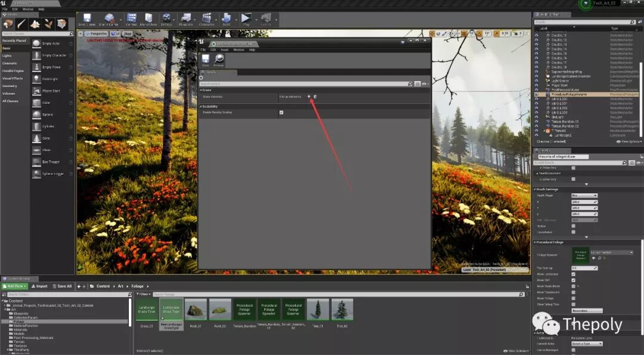The height and width of the screenshot is (355, 644).
Task: Toggle Allow BSP checkbox
Action: coord(574,280)
